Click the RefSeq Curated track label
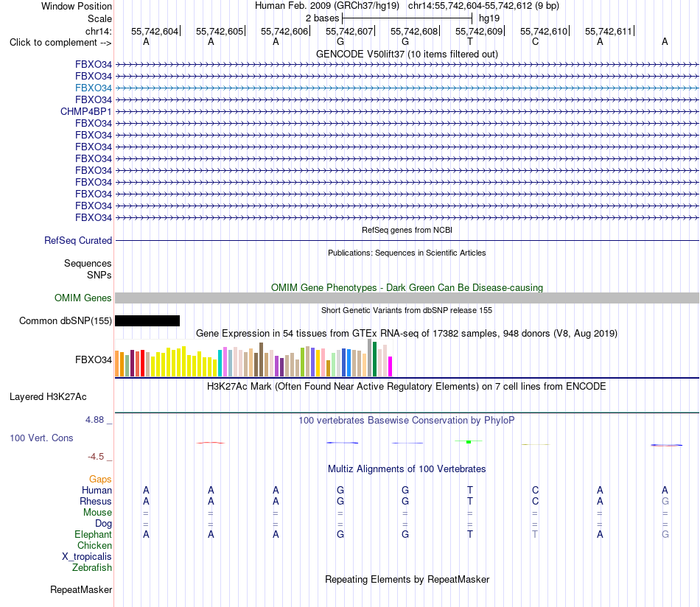The height and width of the screenshot is (607, 700). 78,241
